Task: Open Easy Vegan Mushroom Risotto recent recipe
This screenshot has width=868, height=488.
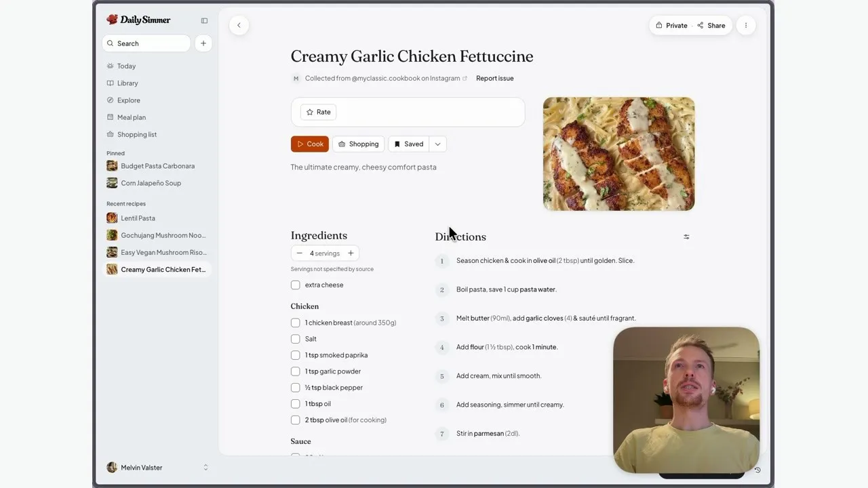Action: pos(157,253)
